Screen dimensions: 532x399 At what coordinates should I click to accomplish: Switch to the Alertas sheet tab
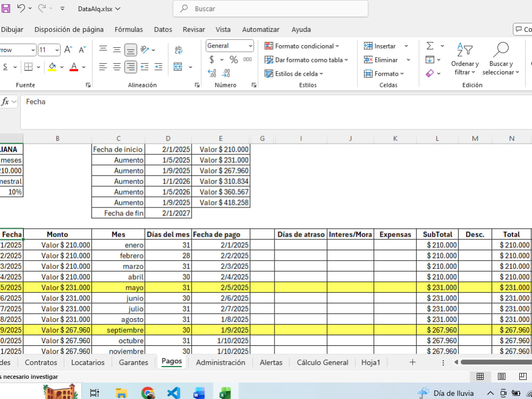271,362
